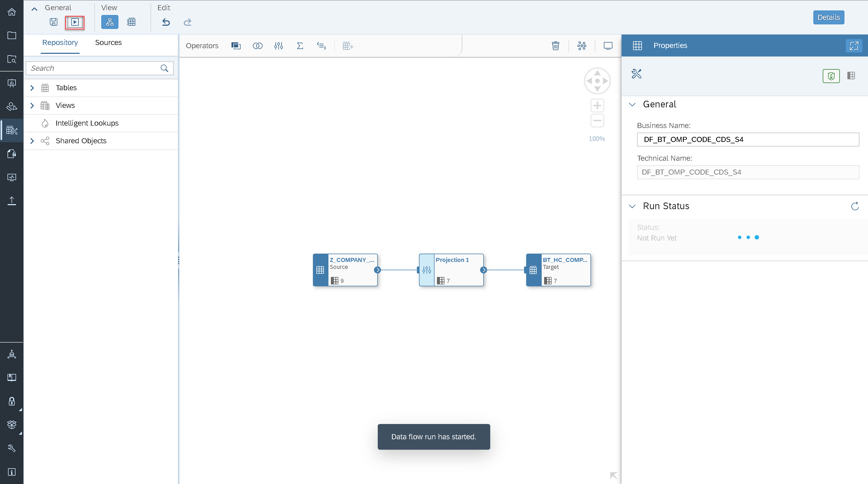Screen dimensions: 868x484
Task: Zoom in on the canvas with plus
Action: [597, 106]
